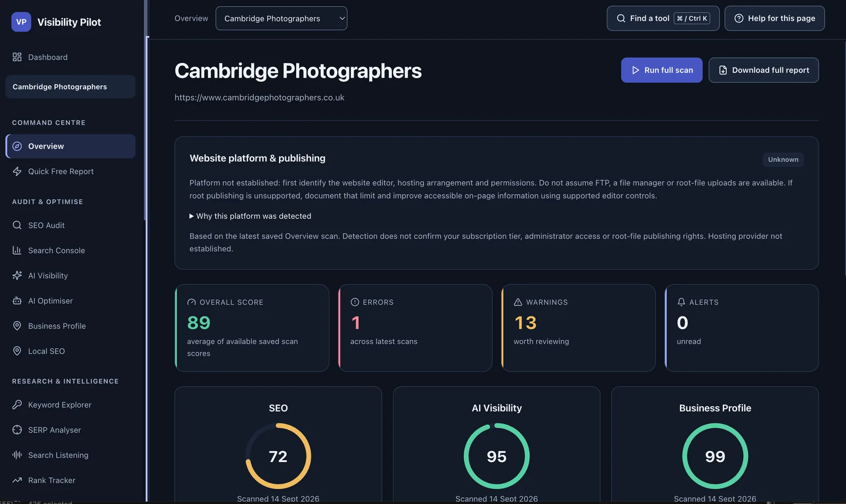Open the Dashboard menu item
Viewport: 846px width, 504px height.
tap(70, 57)
